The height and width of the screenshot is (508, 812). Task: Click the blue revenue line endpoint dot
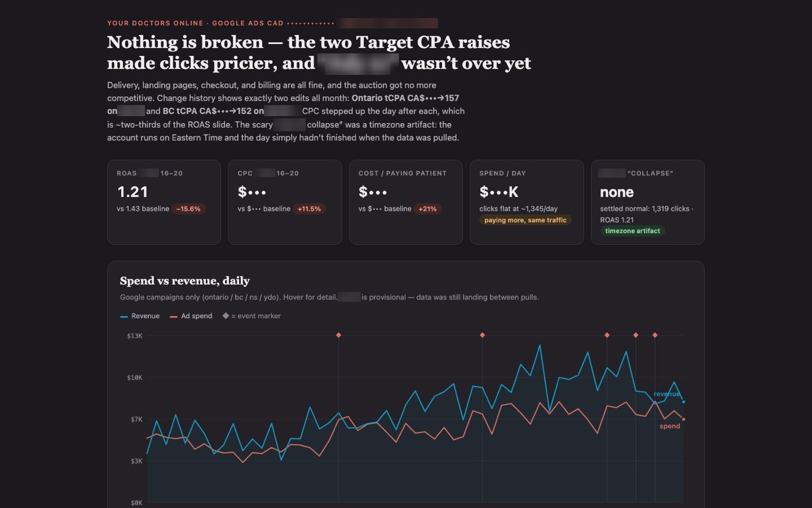tap(684, 402)
